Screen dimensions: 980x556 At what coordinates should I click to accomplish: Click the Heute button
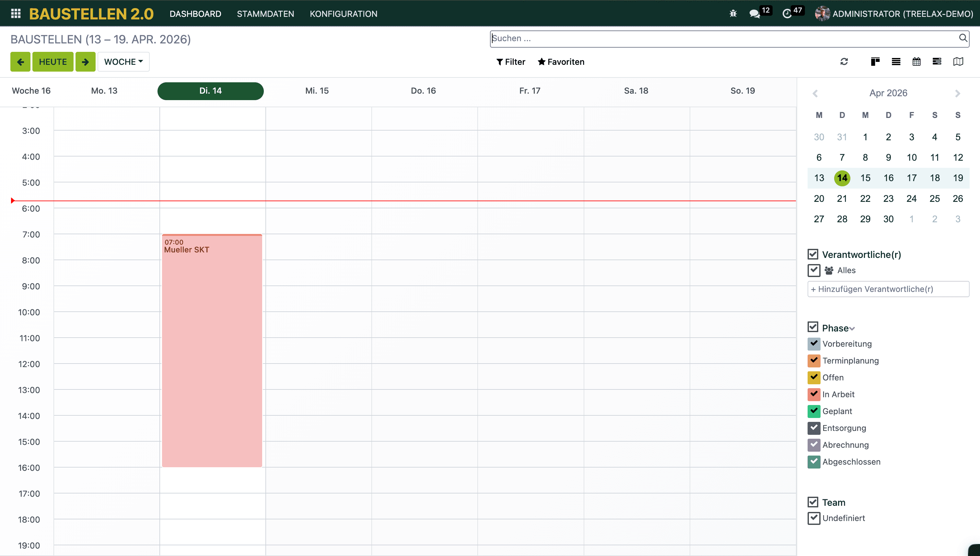click(53, 62)
